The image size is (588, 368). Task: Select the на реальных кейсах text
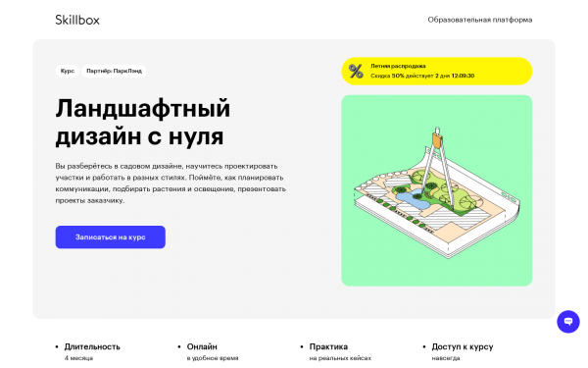340,358
